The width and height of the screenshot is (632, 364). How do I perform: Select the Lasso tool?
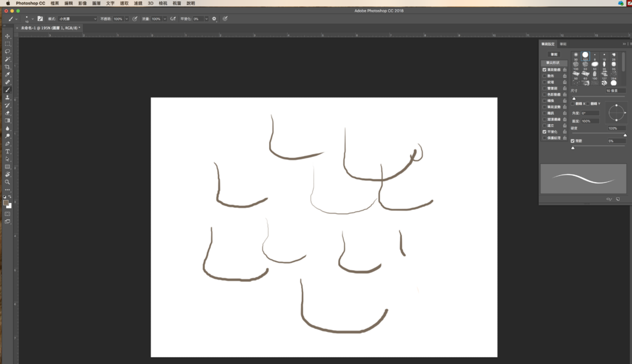coord(7,52)
